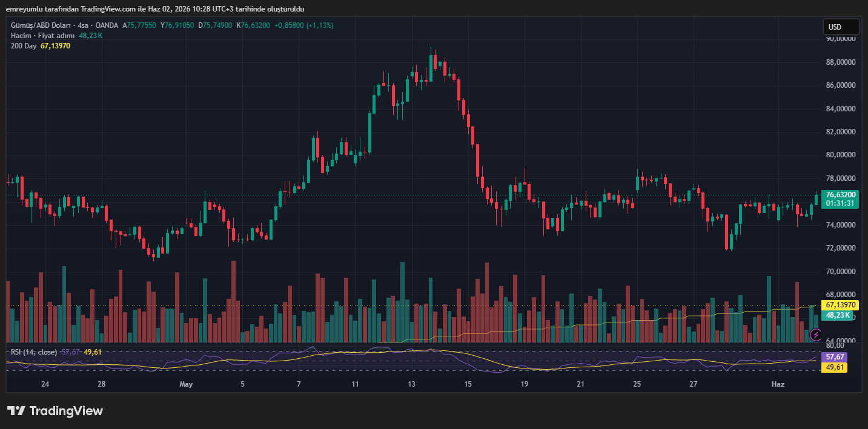Click the yellow 49,61 RSI axis label
This screenshot has height=429, width=868.
click(835, 367)
